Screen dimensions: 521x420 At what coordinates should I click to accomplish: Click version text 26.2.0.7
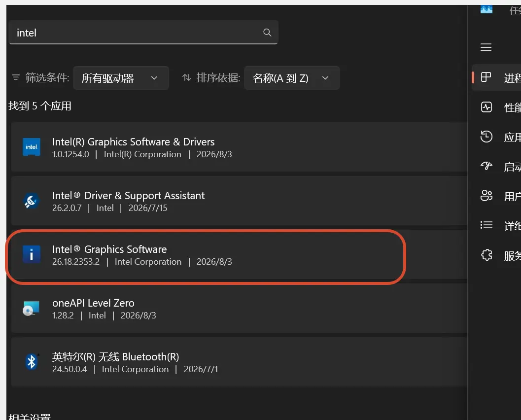click(67, 209)
